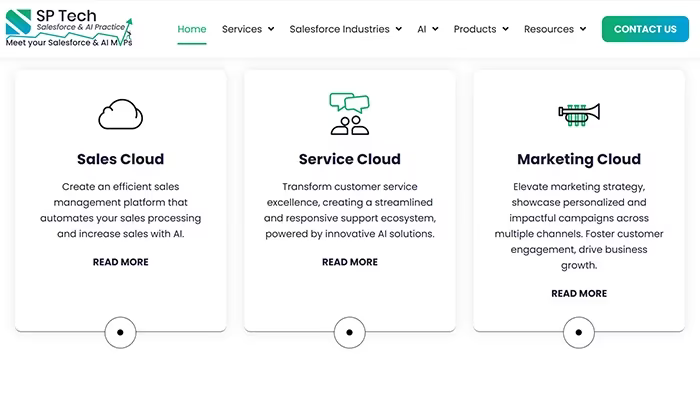Click the circle dot under Service Cloud card

pos(350,333)
